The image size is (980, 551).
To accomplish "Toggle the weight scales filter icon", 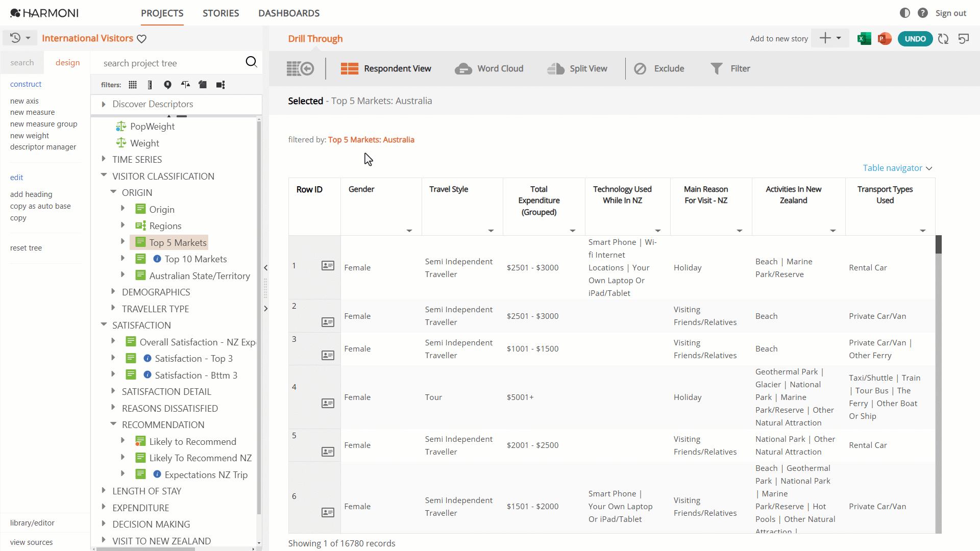I will point(185,85).
